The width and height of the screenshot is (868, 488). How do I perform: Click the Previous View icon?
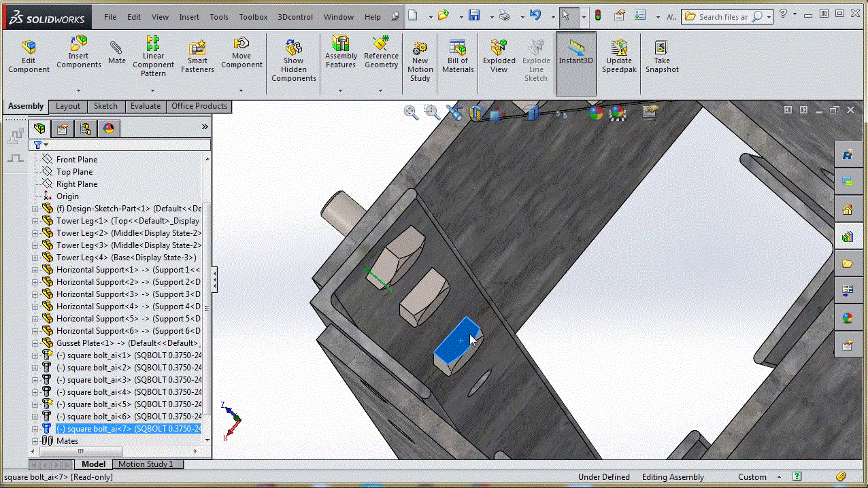click(453, 113)
